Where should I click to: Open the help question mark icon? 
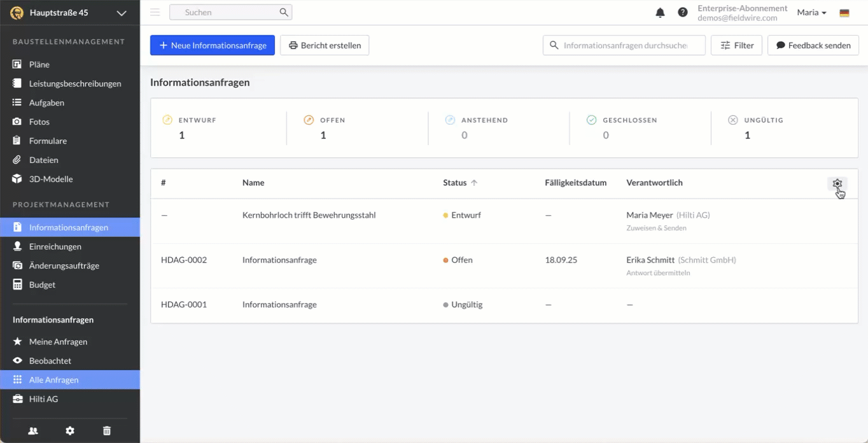point(682,13)
